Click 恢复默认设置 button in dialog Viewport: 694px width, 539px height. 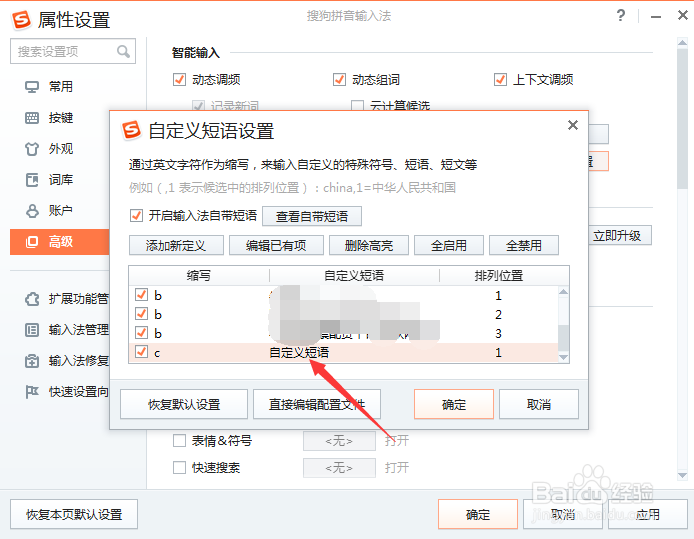point(184,404)
